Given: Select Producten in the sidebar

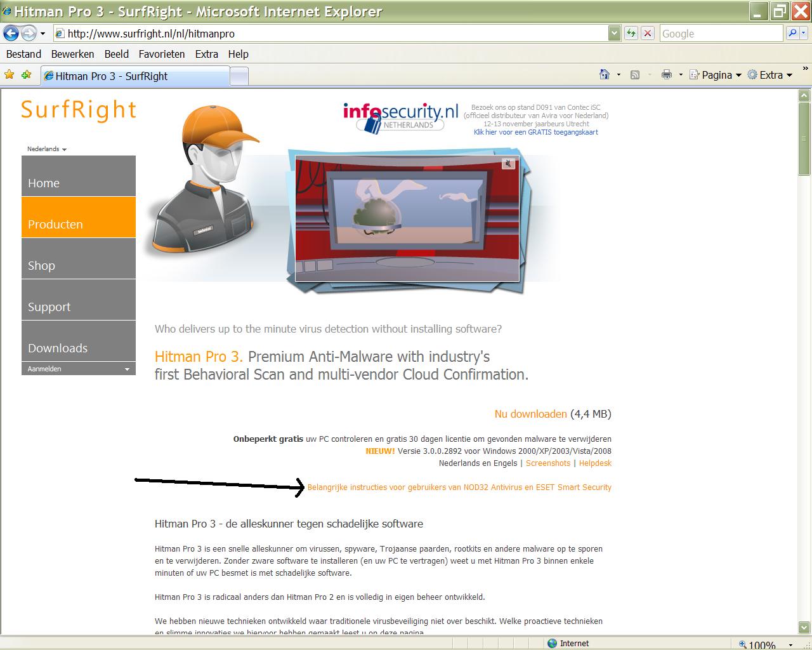Looking at the screenshot, I should (79, 217).
